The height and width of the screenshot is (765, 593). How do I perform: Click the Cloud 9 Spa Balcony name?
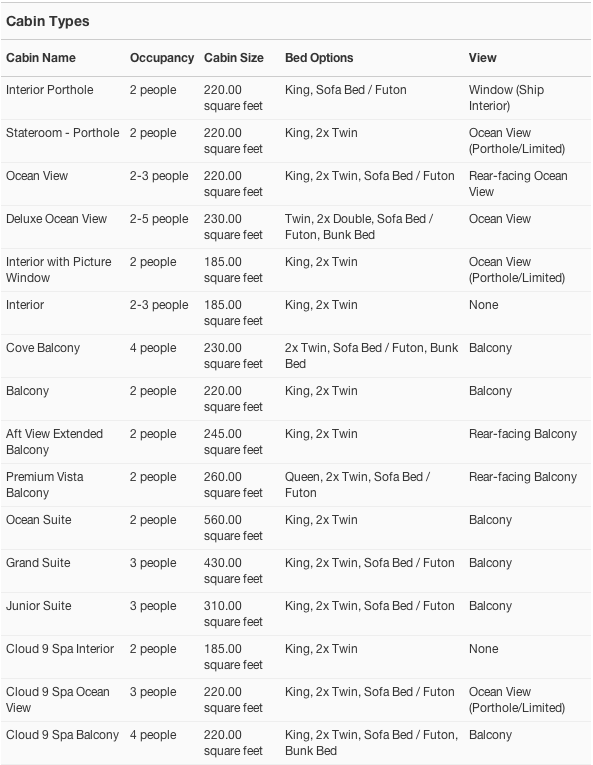point(62,735)
